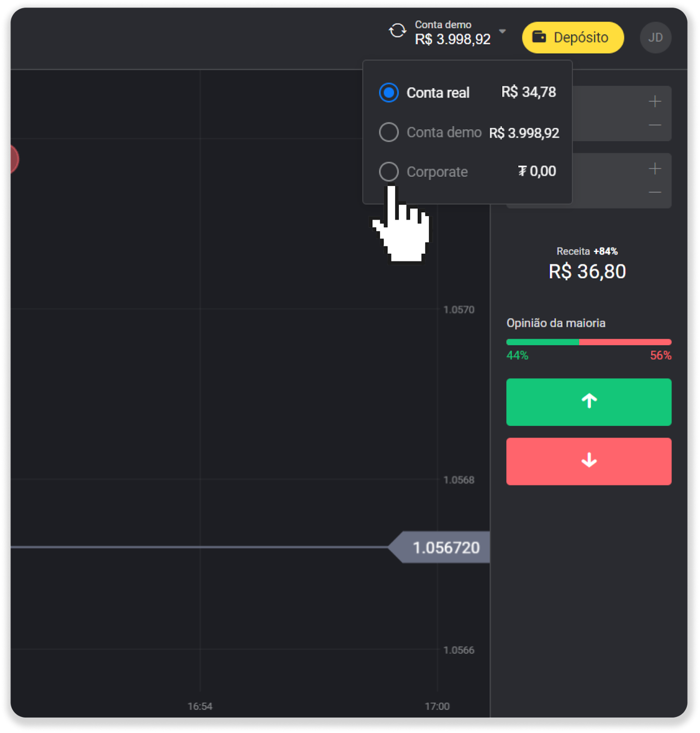This screenshot has height=733, width=700.
Task: Click the Conta demo balance header
Action: click(x=453, y=33)
